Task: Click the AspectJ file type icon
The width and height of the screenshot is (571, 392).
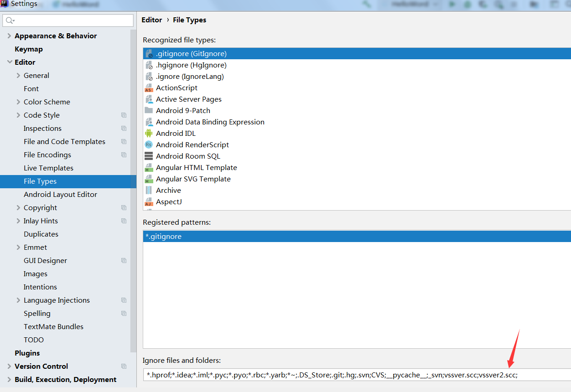Action: point(149,202)
